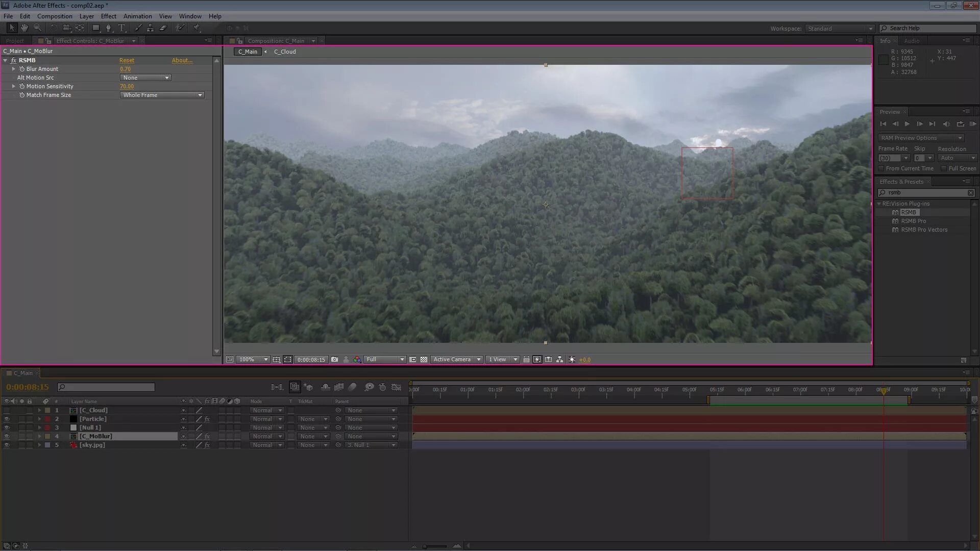Viewport: 980px width, 551px height.
Task: Open RAM Preview Options
Action: point(920,138)
